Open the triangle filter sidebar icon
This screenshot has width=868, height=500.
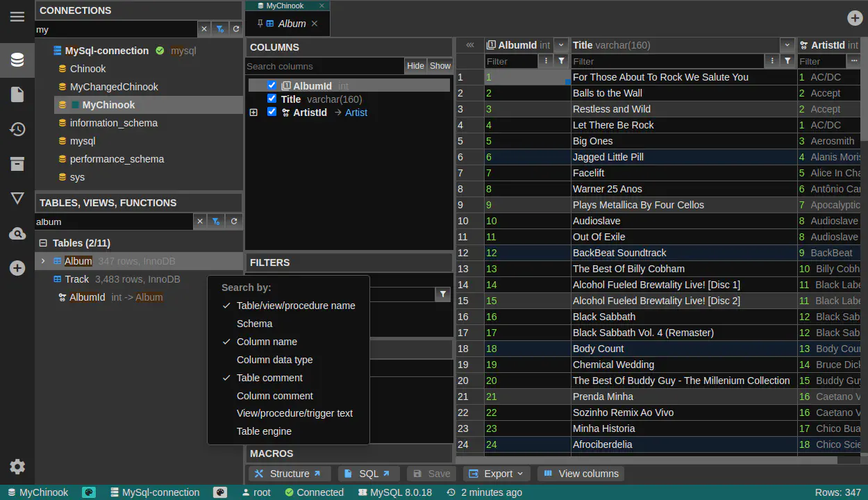click(17, 199)
